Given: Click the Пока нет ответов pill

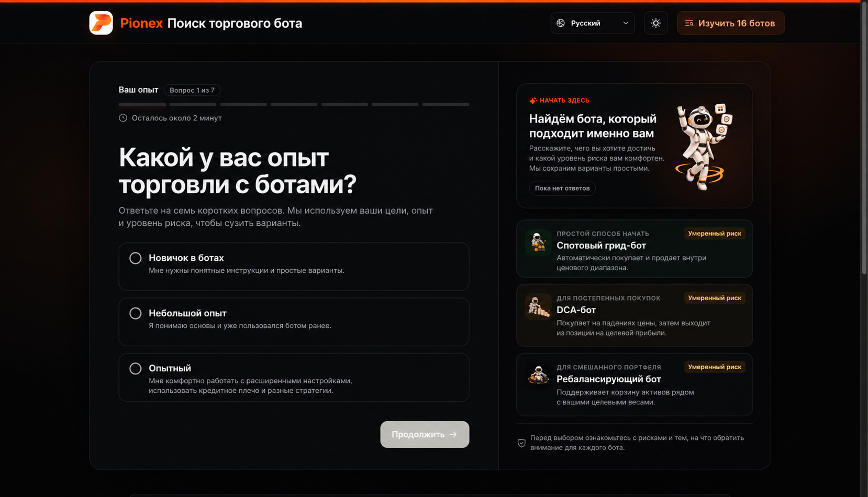Looking at the screenshot, I should [x=562, y=188].
